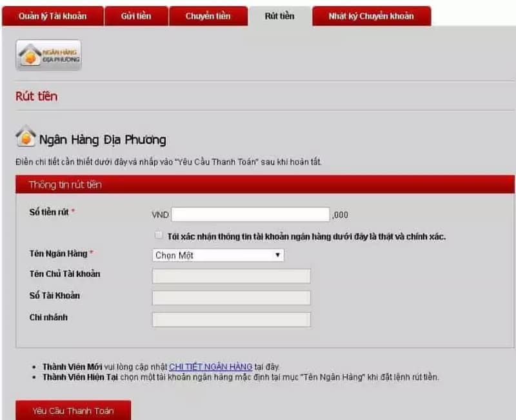Screen dimensions: 516x420
Task: Click the bank house icon beside the heading
Action: pyautogui.click(x=26, y=137)
